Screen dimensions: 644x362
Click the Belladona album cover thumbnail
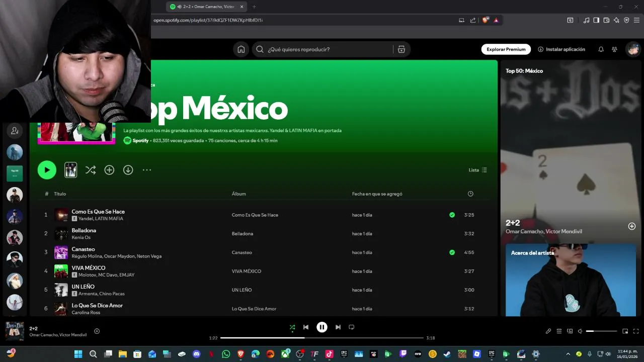tap(61, 234)
